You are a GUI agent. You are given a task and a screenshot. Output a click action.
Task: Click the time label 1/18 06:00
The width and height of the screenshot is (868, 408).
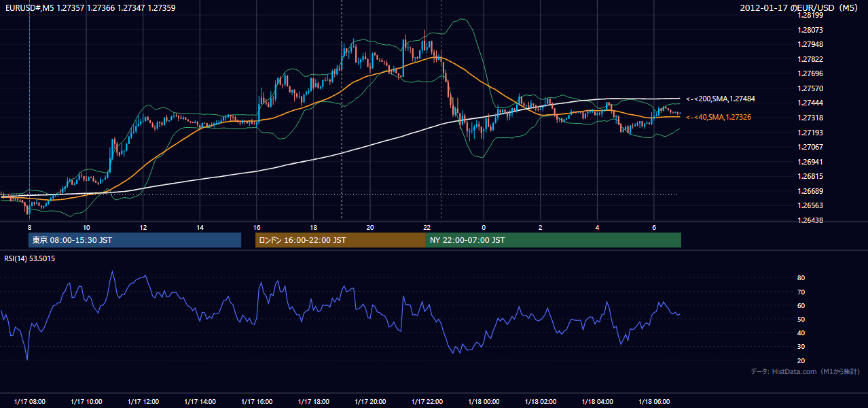pos(653,402)
